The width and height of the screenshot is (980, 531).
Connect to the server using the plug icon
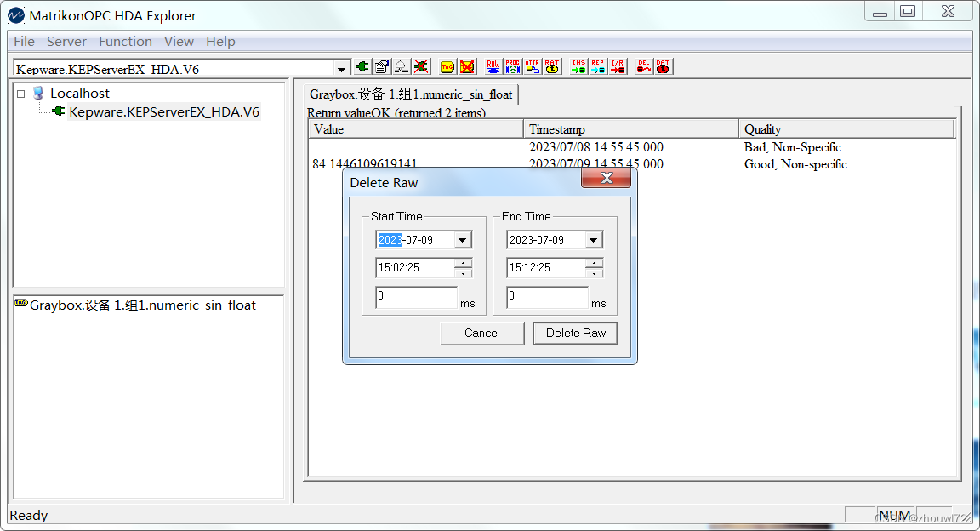[x=362, y=66]
